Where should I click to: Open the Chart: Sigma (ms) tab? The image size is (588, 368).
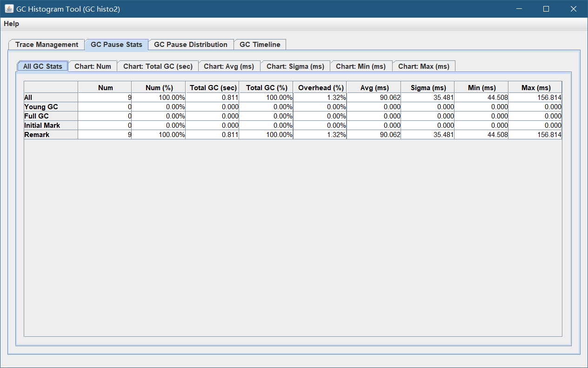tap(295, 66)
